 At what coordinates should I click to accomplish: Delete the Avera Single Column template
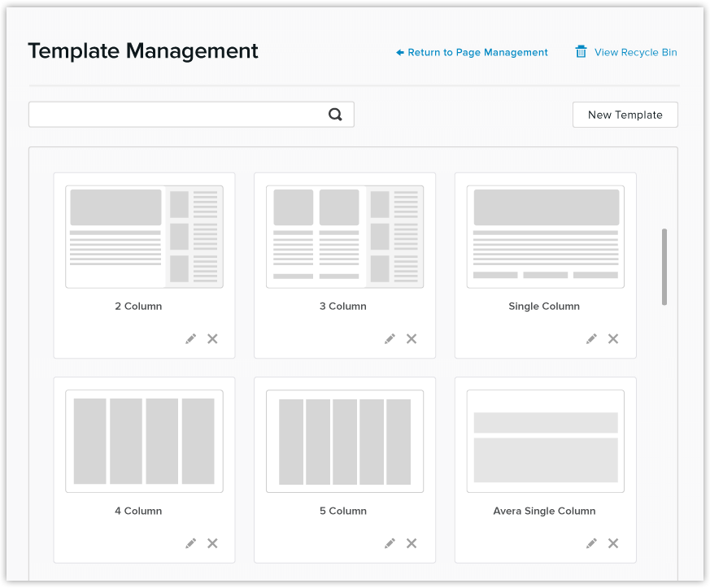(613, 543)
